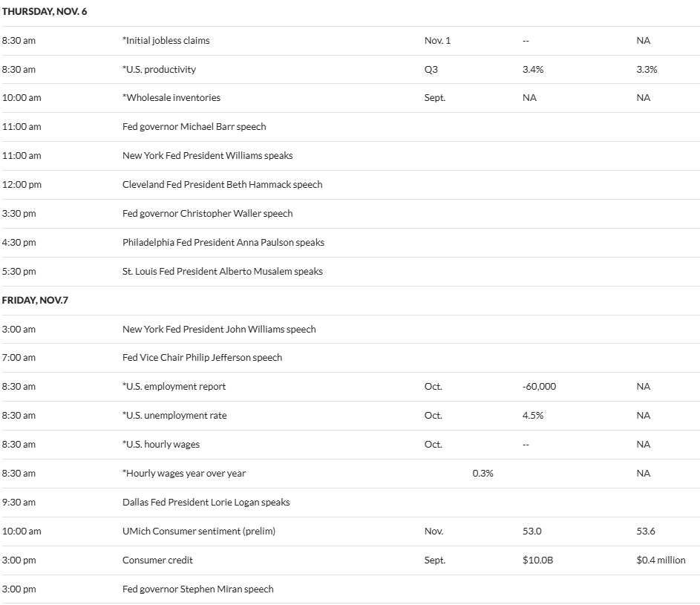Open the U.S. productivity report row
Image resolution: width=700 pixels, height=605 pixels.
pyautogui.click(x=159, y=70)
